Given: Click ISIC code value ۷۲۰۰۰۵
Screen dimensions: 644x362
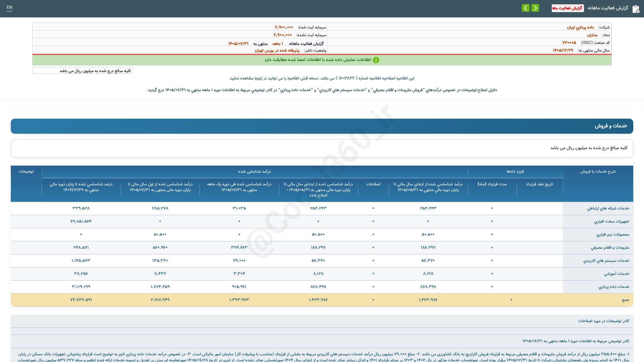Looking at the screenshot, I should 569,43.
